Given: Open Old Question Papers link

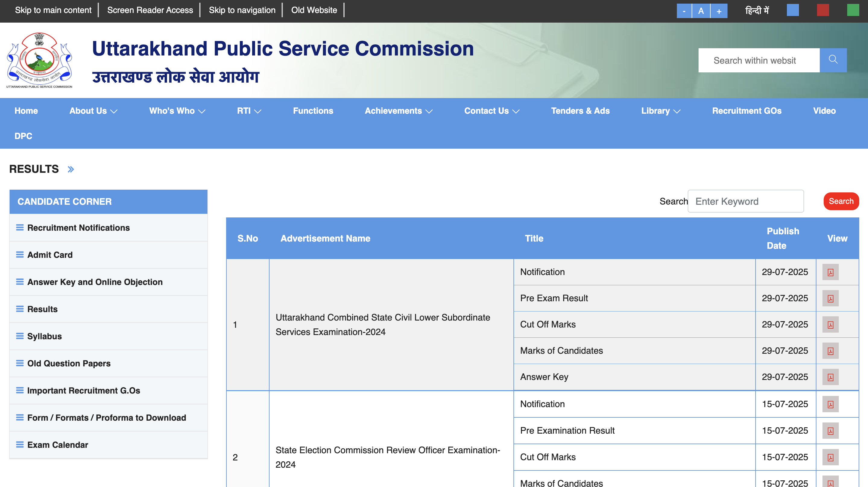Looking at the screenshot, I should 69,363.
